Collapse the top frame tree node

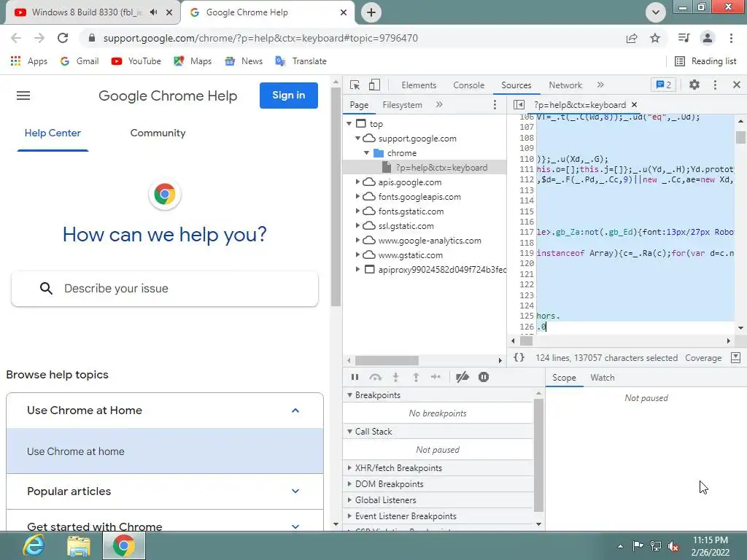(349, 124)
